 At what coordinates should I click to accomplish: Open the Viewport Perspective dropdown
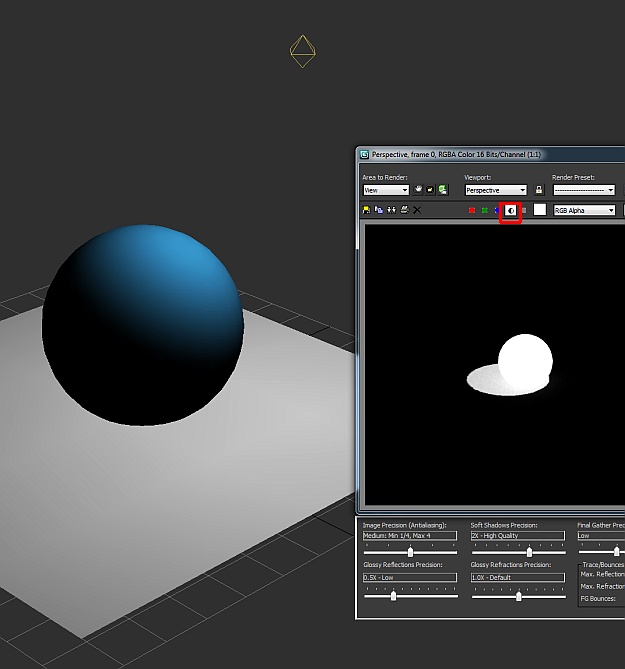496,190
